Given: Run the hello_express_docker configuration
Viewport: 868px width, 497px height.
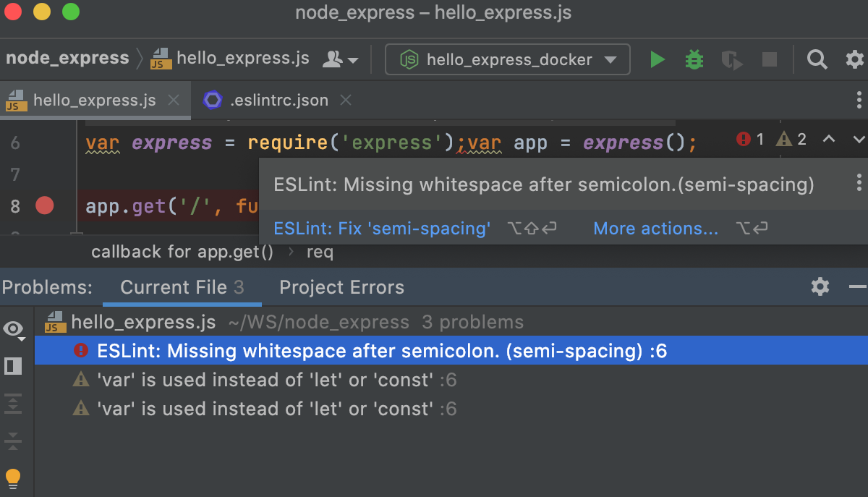Looking at the screenshot, I should coord(658,59).
